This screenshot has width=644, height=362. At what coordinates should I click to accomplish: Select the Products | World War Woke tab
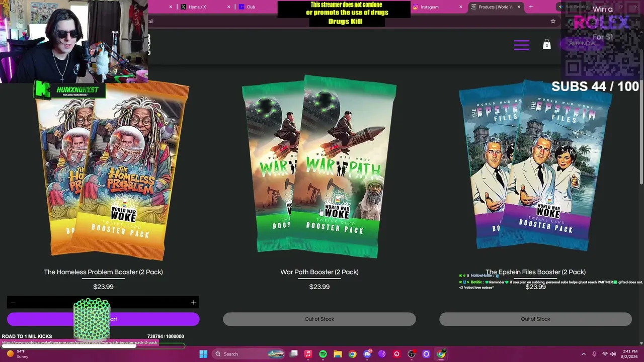496,7
